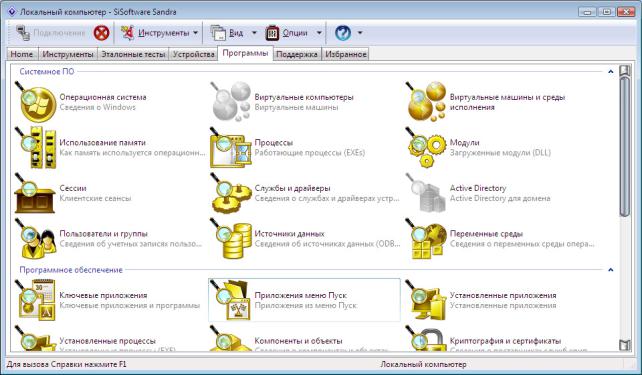Viewport: 642px width, 375px height.
Task: Click 'Приложения из меню Пуск' description
Action: (x=305, y=306)
